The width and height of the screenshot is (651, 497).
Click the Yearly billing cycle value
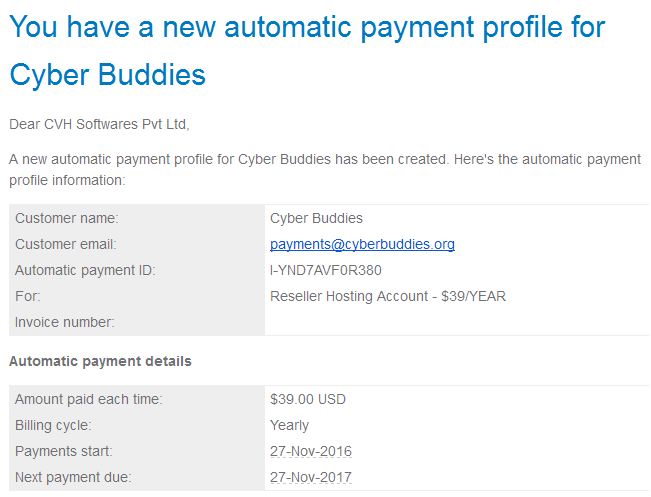(289, 425)
